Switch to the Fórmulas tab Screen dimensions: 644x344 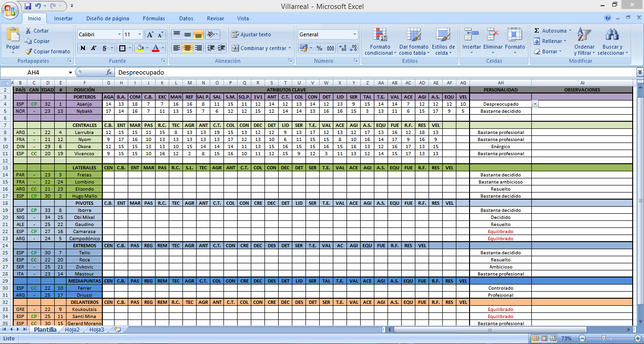154,18
